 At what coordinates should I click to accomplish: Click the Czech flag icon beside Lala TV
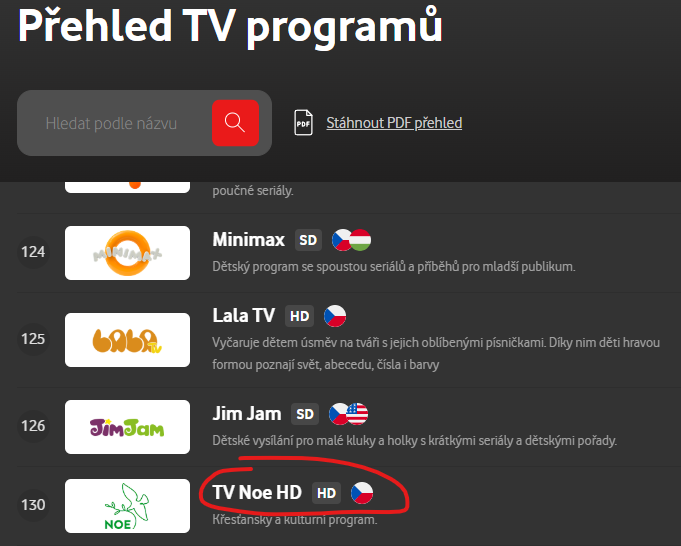(335, 316)
